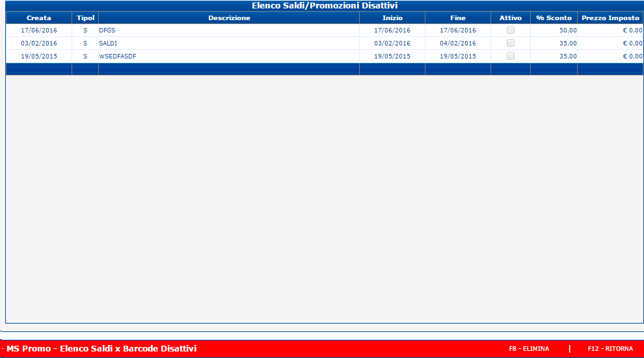Click F8 - ELIMINA button
This screenshot has height=358, width=644.
pyautogui.click(x=529, y=348)
